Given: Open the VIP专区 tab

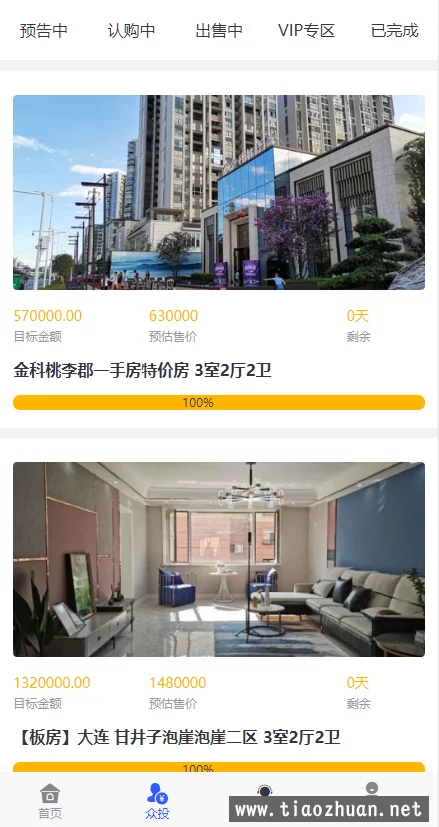Looking at the screenshot, I should tap(307, 31).
